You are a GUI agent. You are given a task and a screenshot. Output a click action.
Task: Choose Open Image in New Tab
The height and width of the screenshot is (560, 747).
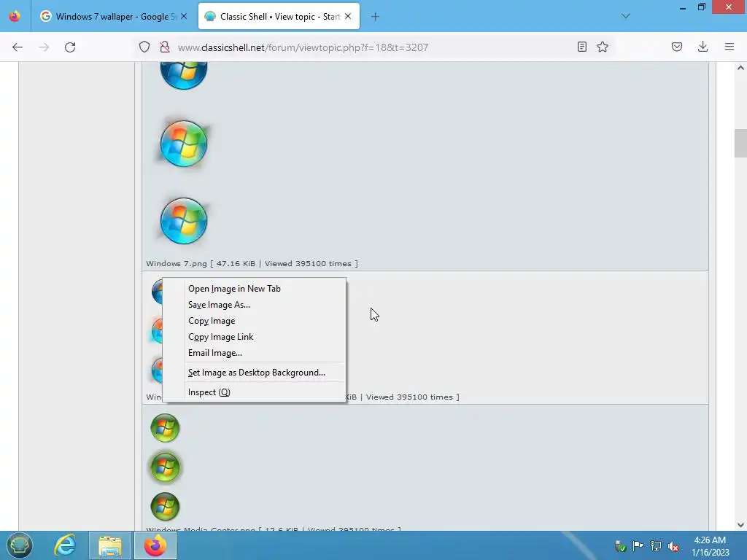click(255, 289)
